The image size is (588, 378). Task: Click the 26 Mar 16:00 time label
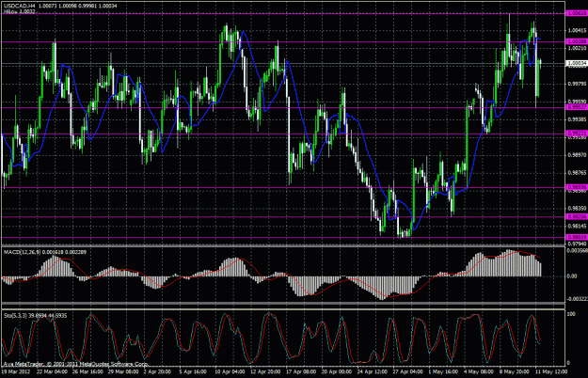tap(87, 372)
